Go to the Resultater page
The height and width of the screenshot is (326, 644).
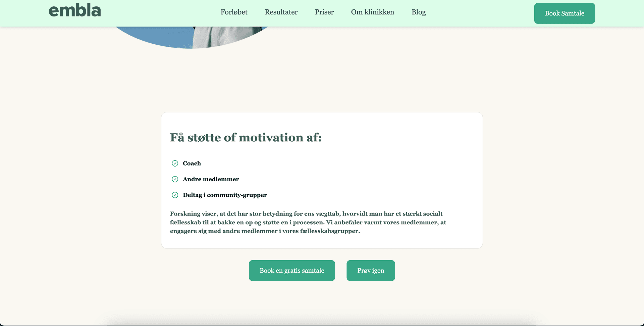click(281, 12)
